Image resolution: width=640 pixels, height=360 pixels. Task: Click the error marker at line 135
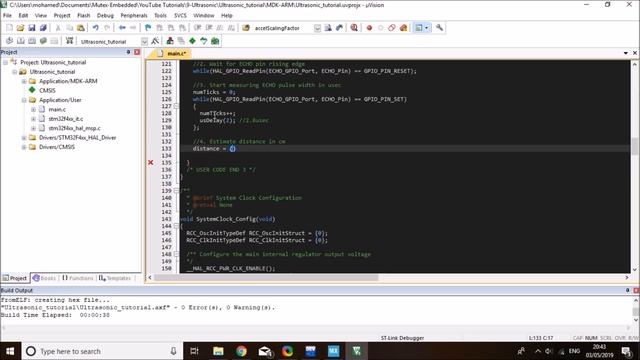click(x=151, y=162)
